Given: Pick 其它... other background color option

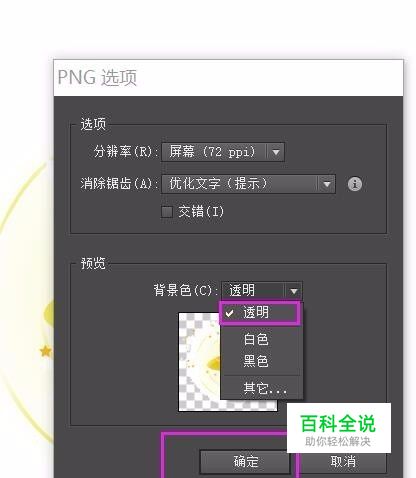Looking at the screenshot, I should tap(265, 388).
